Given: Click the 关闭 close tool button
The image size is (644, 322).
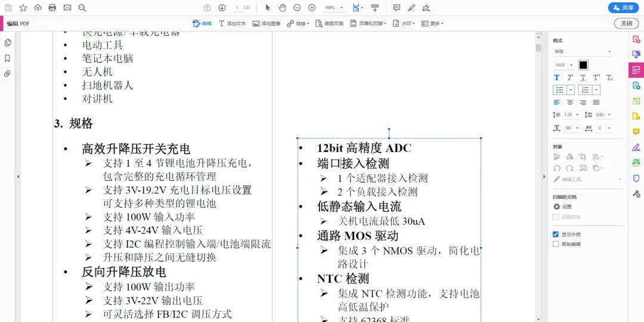Looking at the screenshot, I should 626,23.
